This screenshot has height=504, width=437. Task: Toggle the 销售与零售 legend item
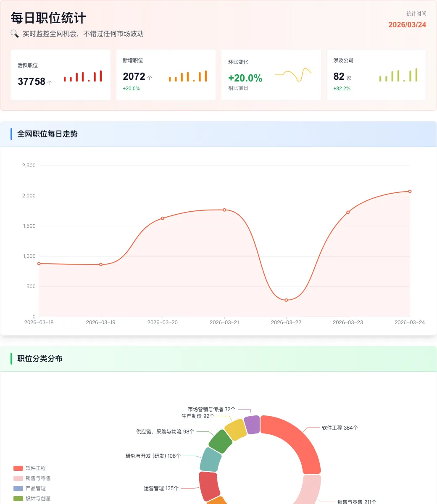[32, 478]
